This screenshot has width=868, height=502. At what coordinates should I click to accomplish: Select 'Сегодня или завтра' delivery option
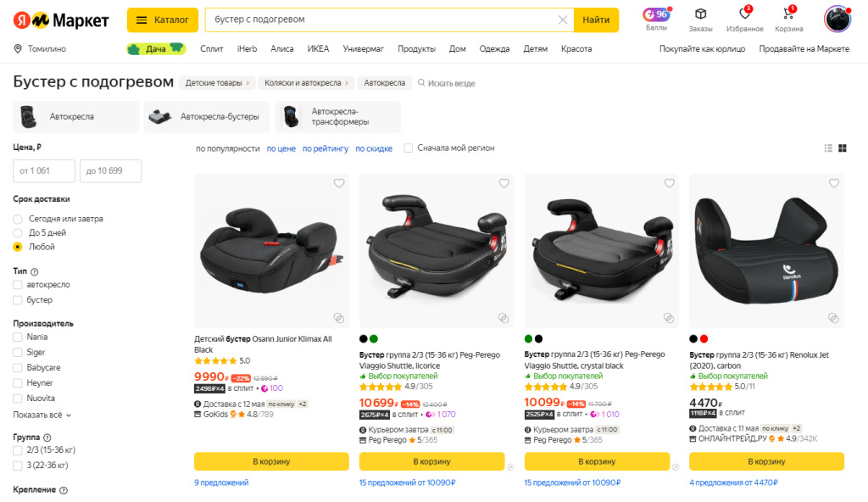point(18,219)
